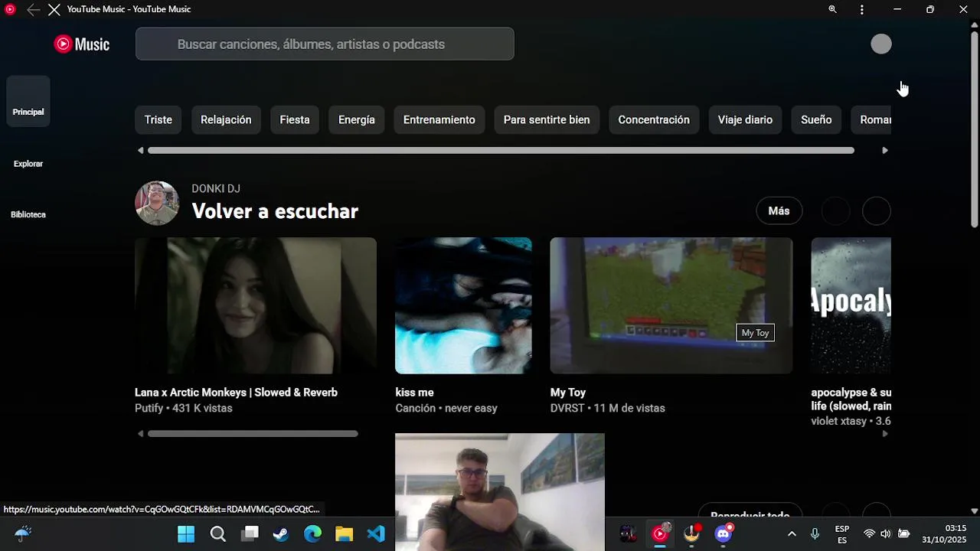980x551 pixels.
Task: Select the Para sentirte bien chip
Action: coord(547,120)
